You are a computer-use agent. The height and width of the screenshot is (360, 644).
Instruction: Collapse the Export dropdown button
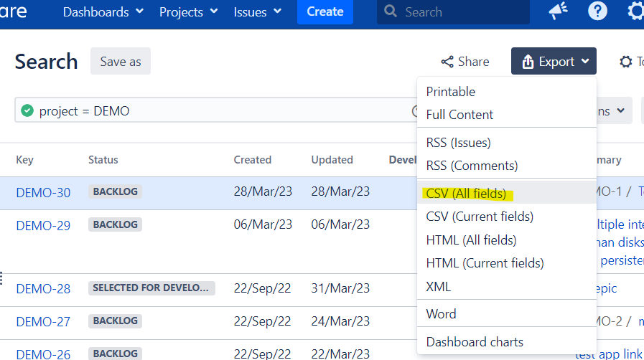(554, 61)
